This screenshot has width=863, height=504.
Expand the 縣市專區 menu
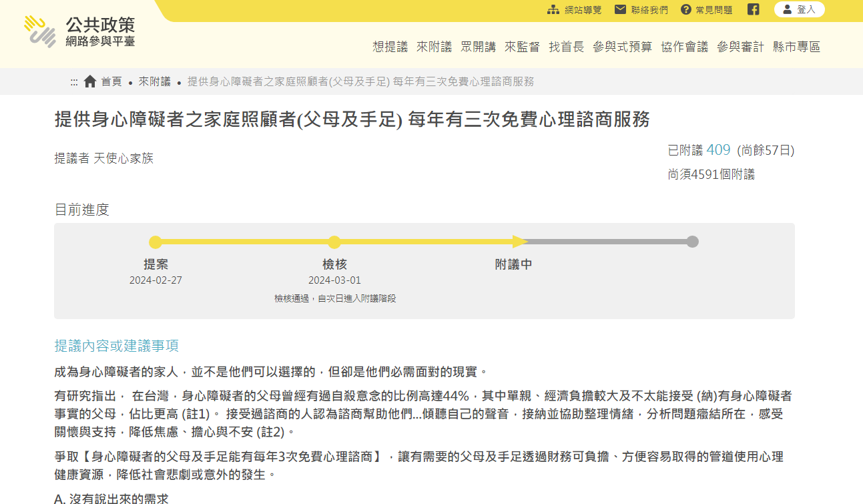click(796, 47)
